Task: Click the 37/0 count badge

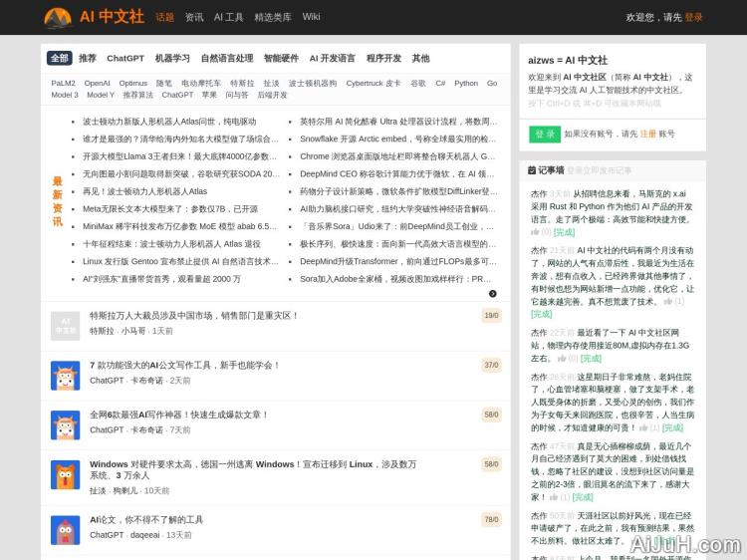Action: tap(491, 365)
